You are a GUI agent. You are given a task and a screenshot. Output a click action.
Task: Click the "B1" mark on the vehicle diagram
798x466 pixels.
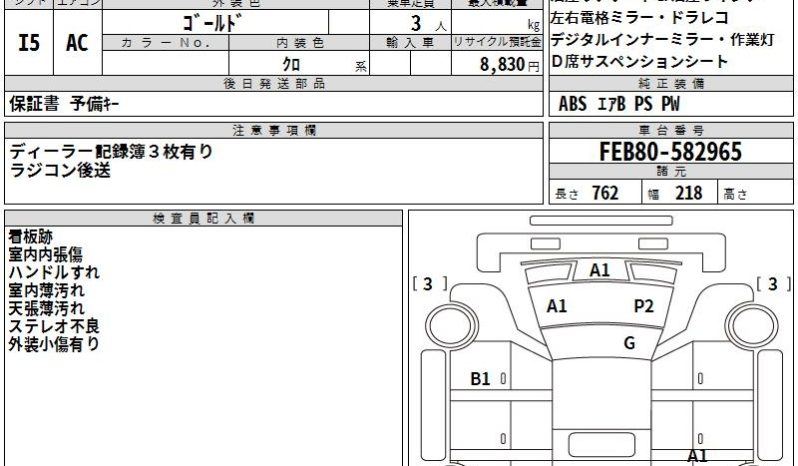click(480, 379)
